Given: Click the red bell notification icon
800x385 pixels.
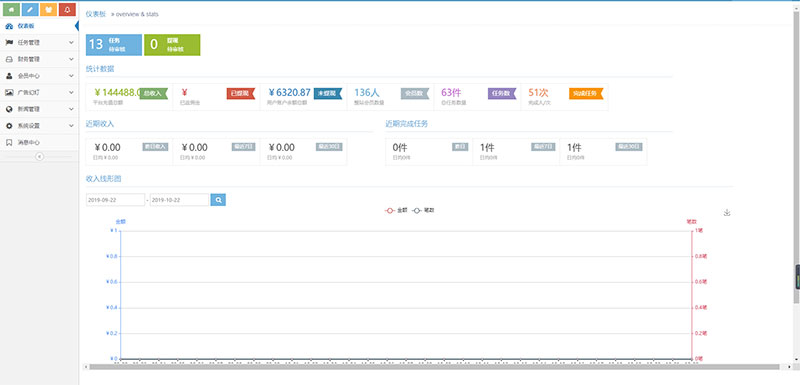Looking at the screenshot, I should tap(67, 9).
